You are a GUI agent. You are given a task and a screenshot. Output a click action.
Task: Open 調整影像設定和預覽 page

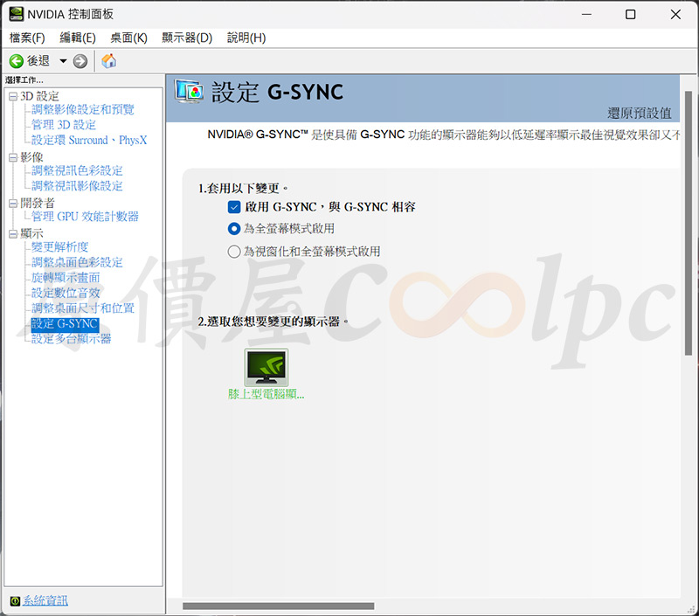82,109
